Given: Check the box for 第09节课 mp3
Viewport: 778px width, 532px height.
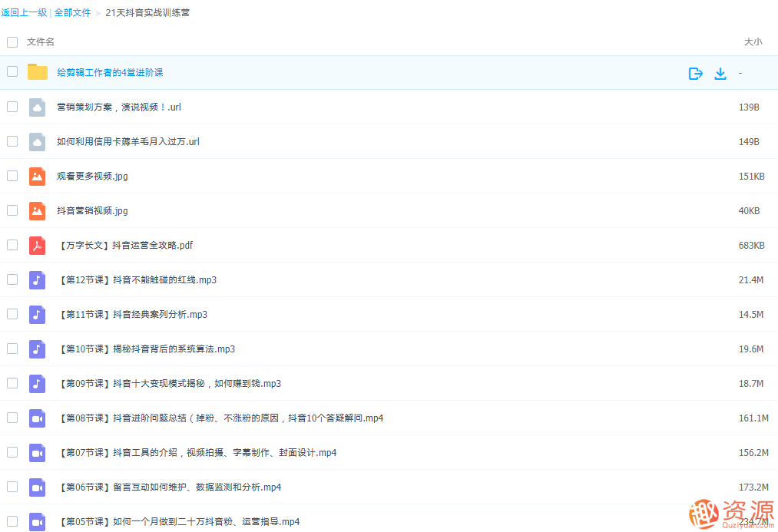Looking at the screenshot, I should (12, 383).
